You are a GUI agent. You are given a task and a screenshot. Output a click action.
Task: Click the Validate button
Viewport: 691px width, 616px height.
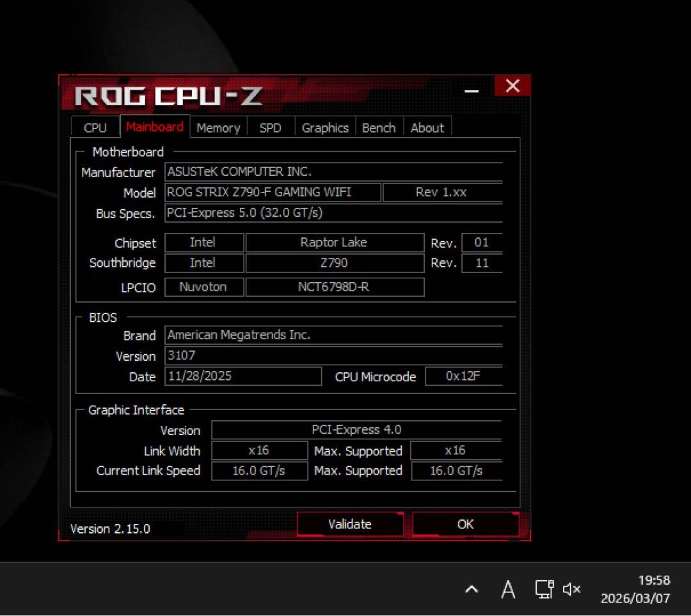click(x=350, y=524)
